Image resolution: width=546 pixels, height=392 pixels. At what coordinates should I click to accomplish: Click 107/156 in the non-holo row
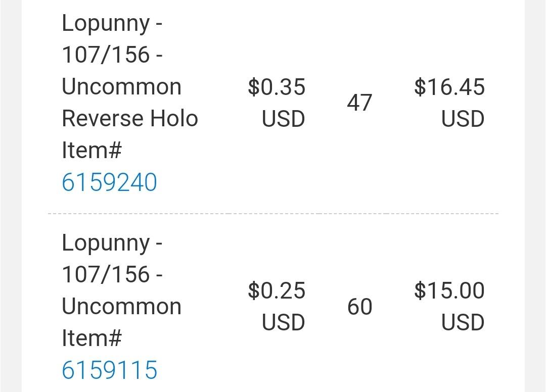[106, 274]
